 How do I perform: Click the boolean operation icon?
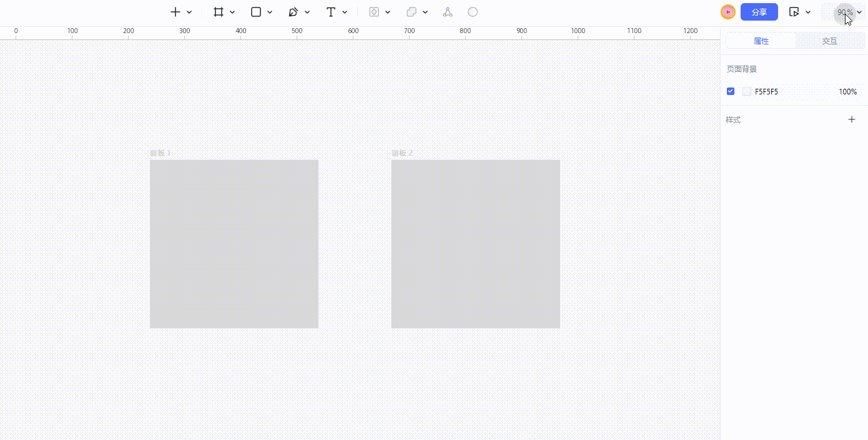[x=411, y=12]
